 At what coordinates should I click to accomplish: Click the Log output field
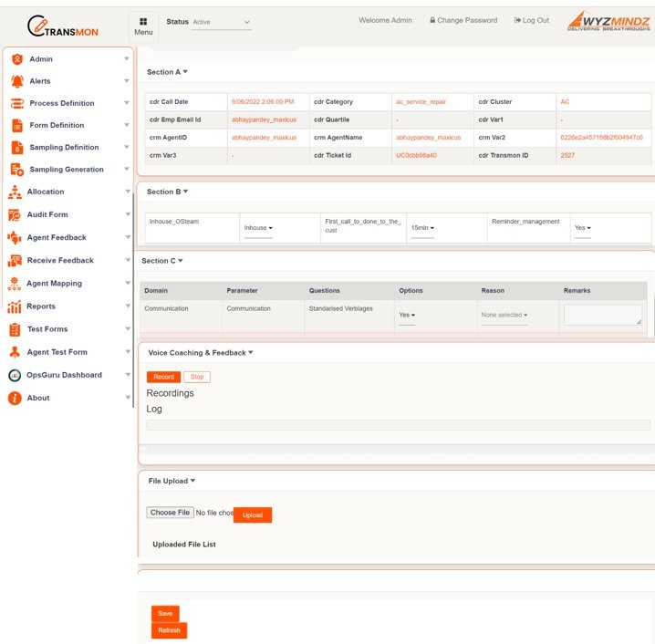(398, 425)
